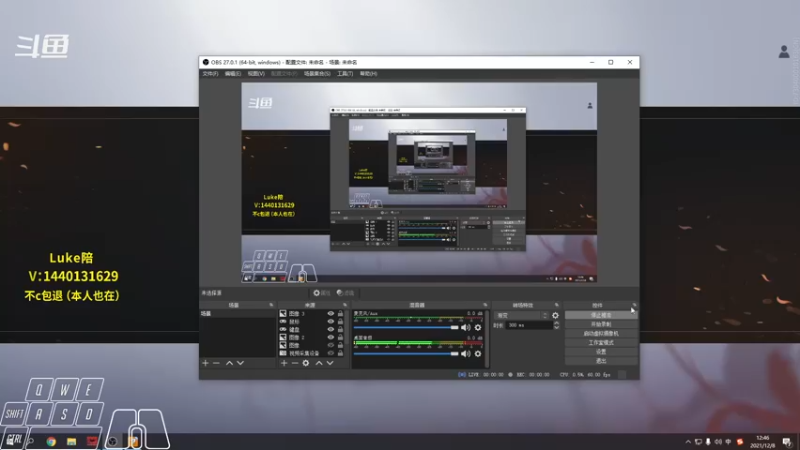Open the 桌面音频 audio settings gear

click(478, 354)
